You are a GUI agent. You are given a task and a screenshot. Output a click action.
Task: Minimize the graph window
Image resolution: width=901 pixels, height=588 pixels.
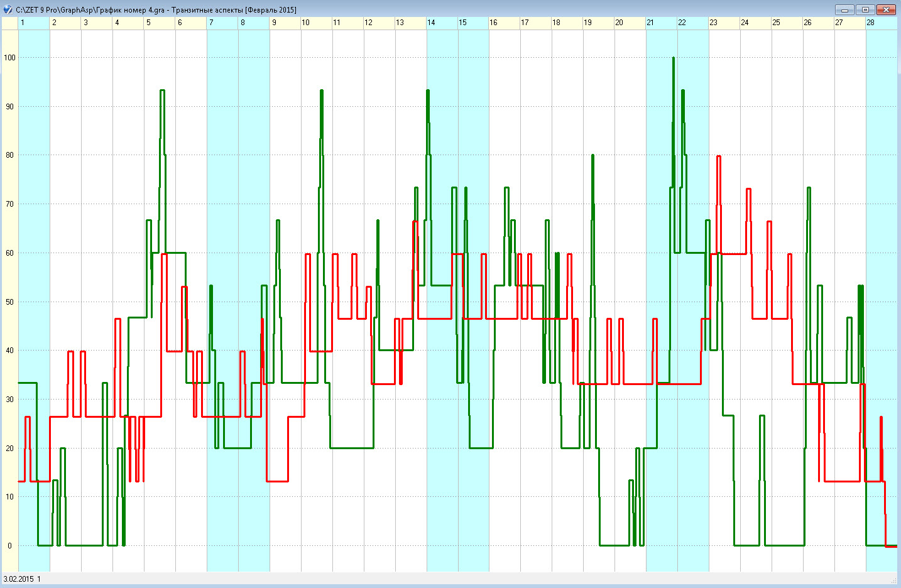[844, 9]
